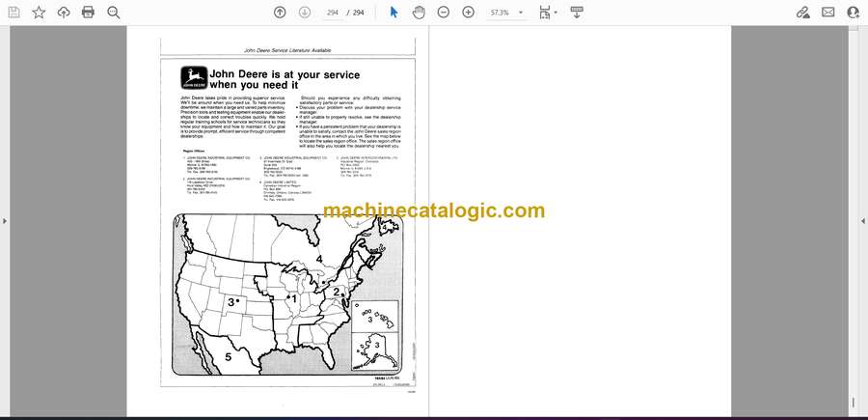Click the Alaska inset map

pos(375,351)
